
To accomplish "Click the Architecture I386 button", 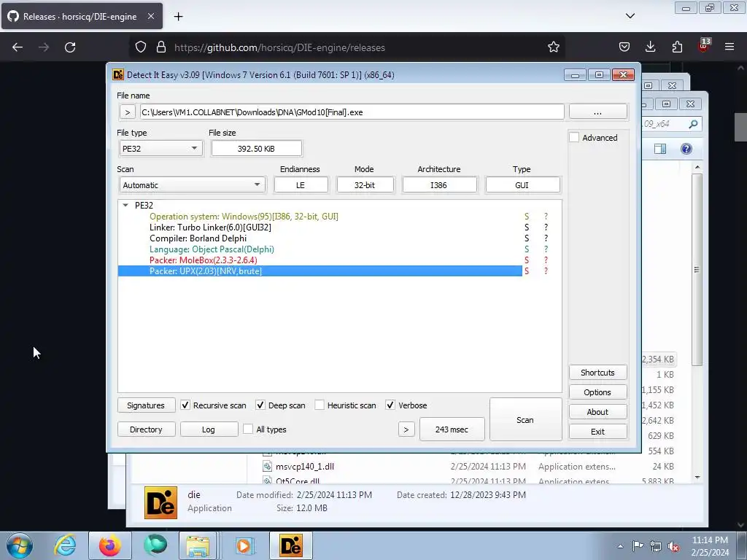I will (x=439, y=184).
